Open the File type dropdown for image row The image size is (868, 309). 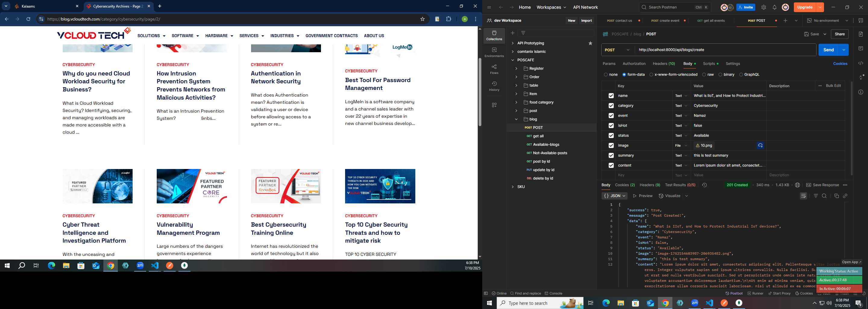[x=681, y=145]
